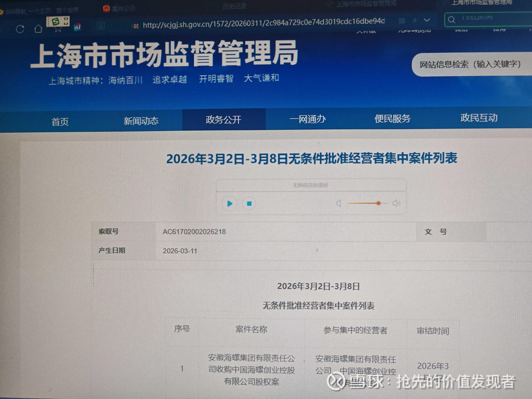The height and width of the screenshot is (399, 532).
Task: Click the muted speaker icon on audio player
Action: (x=339, y=204)
